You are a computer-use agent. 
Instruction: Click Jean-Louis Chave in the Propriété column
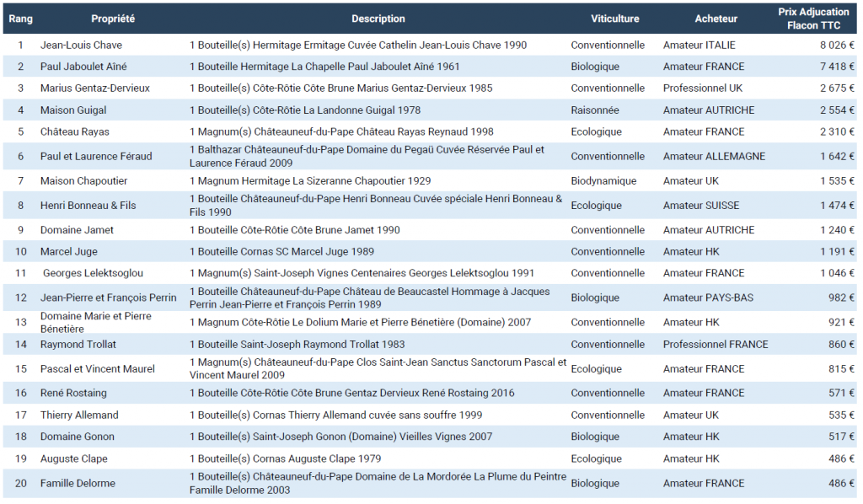pyautogui.click(x=81, y=46)
